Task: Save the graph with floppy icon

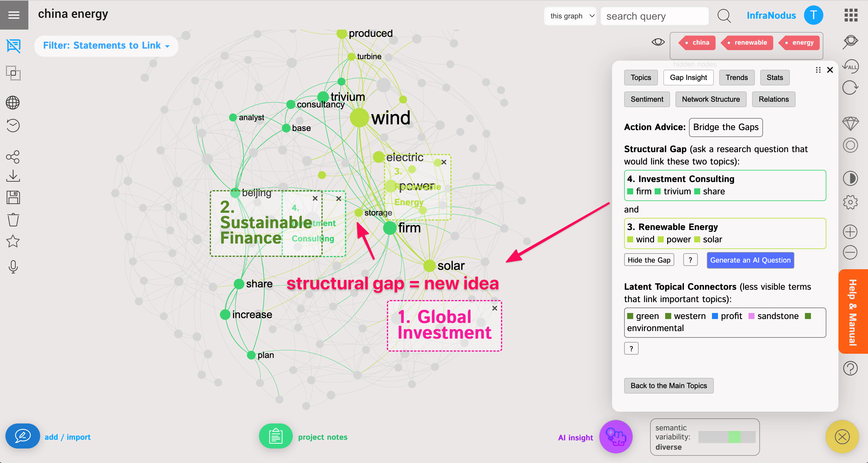Action: pyautogui.click(x=13, y=197)
